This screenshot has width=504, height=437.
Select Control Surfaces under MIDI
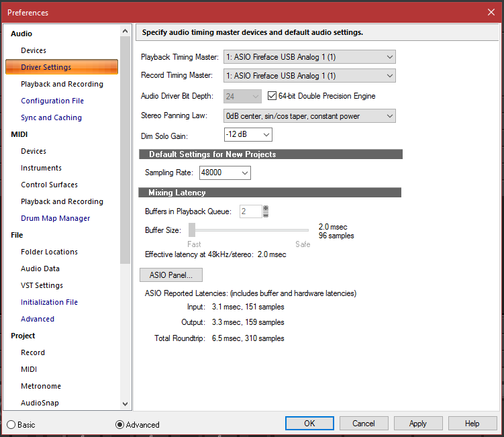(49, 185)
